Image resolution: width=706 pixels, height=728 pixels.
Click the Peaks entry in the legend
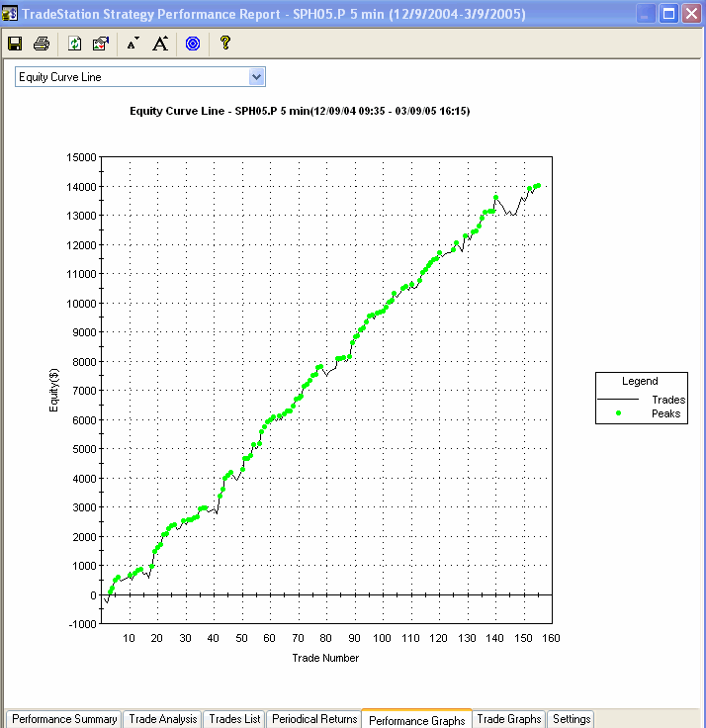click(665, 413)
